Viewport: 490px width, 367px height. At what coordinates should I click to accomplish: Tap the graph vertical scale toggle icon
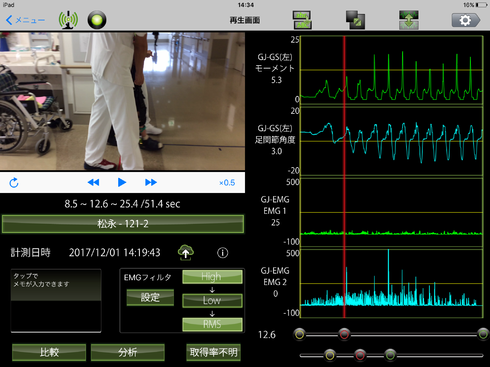click(x=409, y=20)
